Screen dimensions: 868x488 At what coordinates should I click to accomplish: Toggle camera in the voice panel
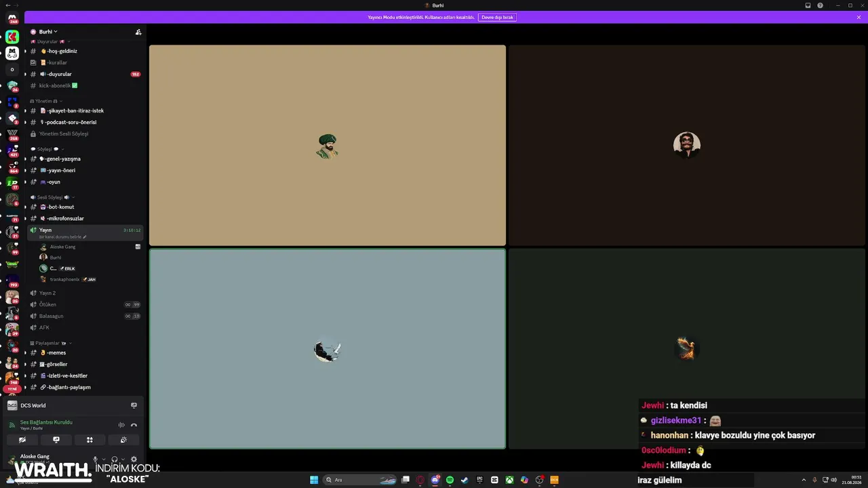tap(22, 440)
